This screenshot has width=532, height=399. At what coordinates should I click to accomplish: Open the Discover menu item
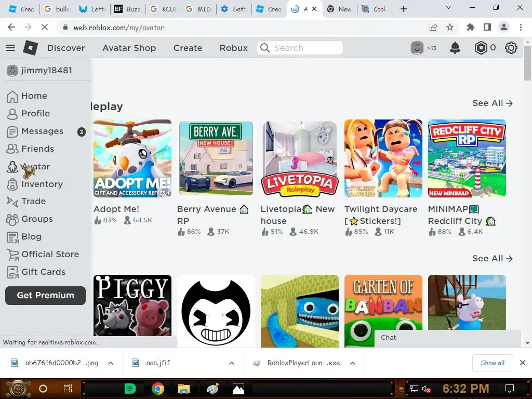click(x=66, y=48)
